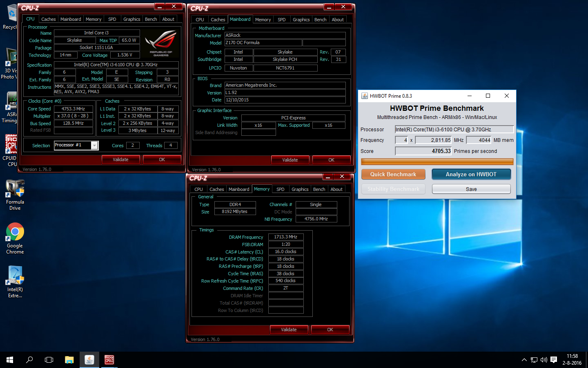Click OK in the Mainboard window
The height and width of the screenshot is (368, 588).
[331, 160]
